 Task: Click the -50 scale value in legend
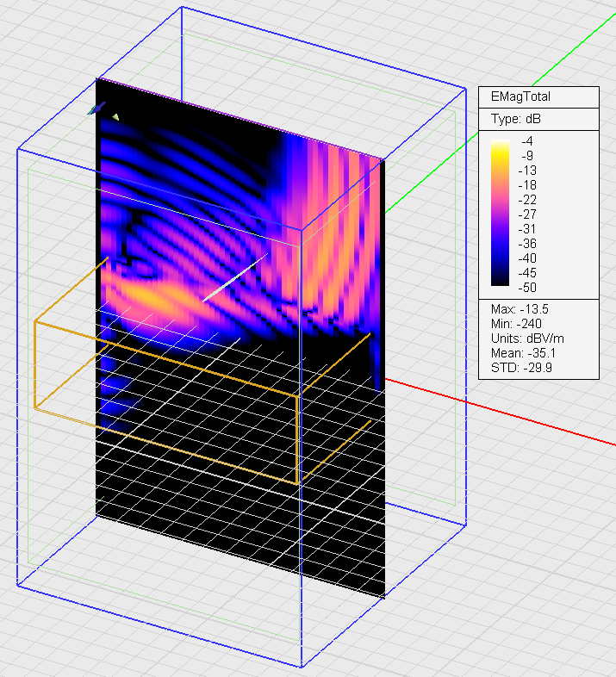(528, 287)
